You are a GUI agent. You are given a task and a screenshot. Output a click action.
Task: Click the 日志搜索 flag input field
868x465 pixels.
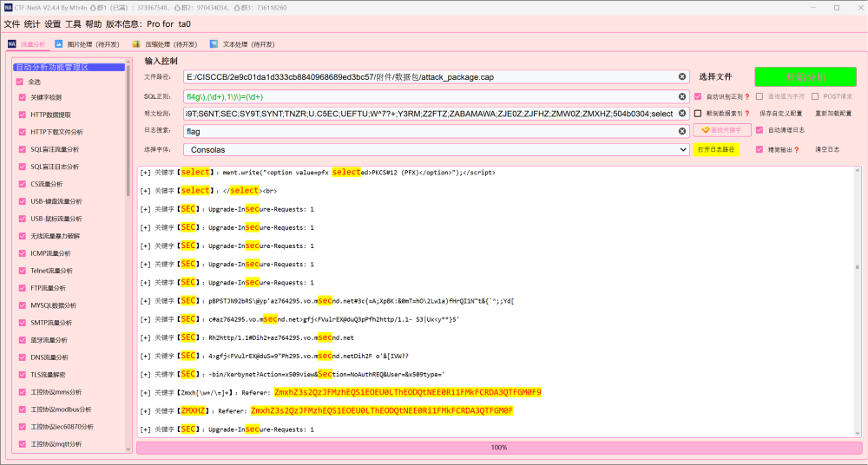pos(437,131)
